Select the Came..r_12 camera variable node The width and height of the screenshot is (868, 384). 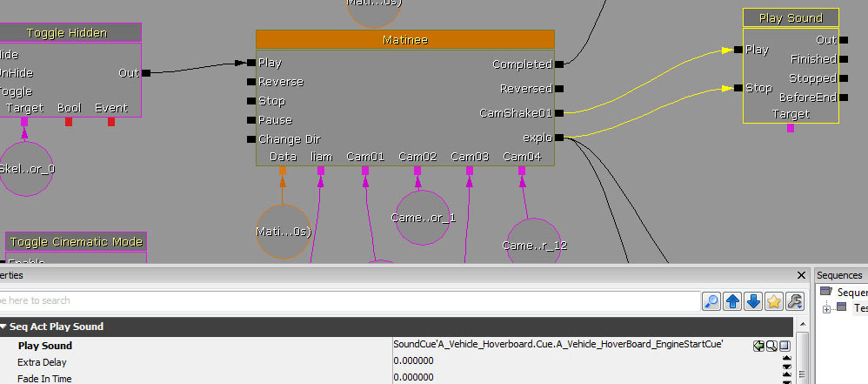[x=534, y=245]
